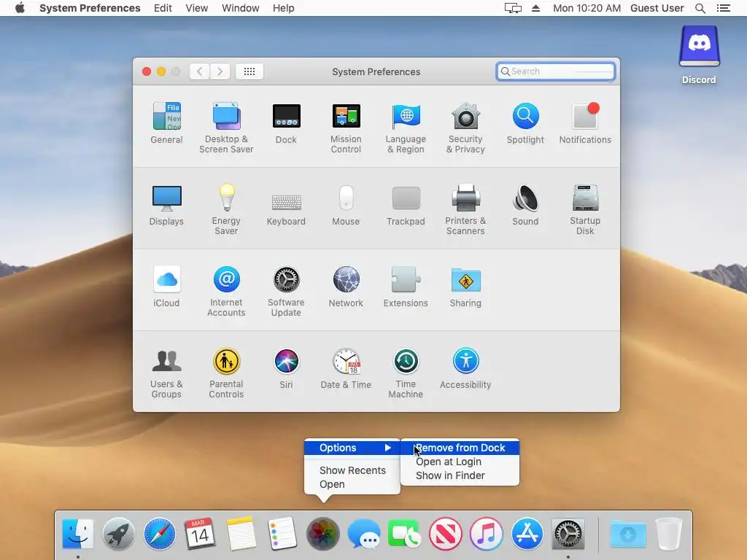
Task: Open Language & Region preferences
Action: pyautogui.click(x=406, y=128)
